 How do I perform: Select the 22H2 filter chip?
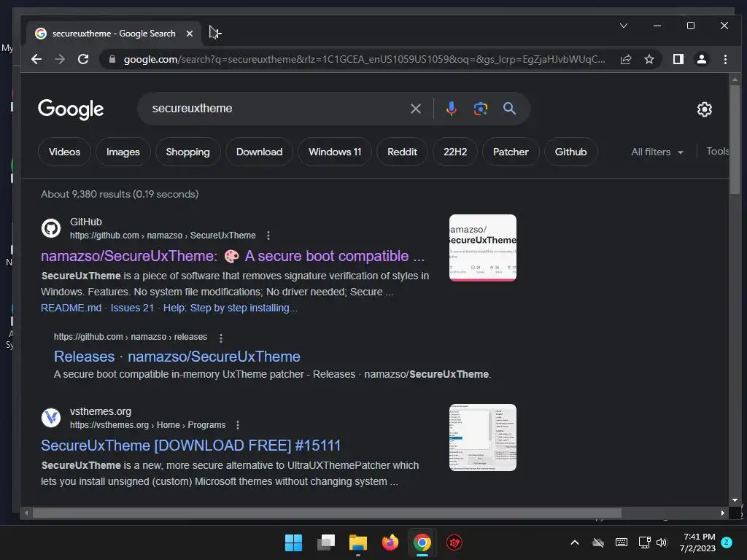pyautogui.click(x=455, y=152)
